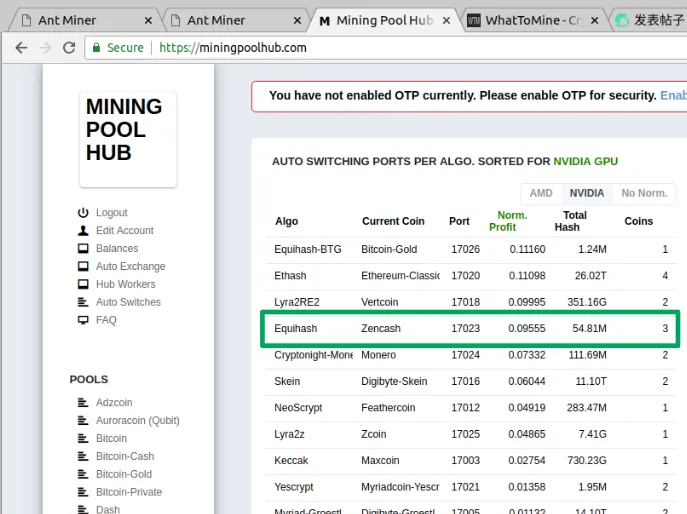
Task: Click the Auto Switches list icon
Action: pyautogui.click(x=83, y=302)
